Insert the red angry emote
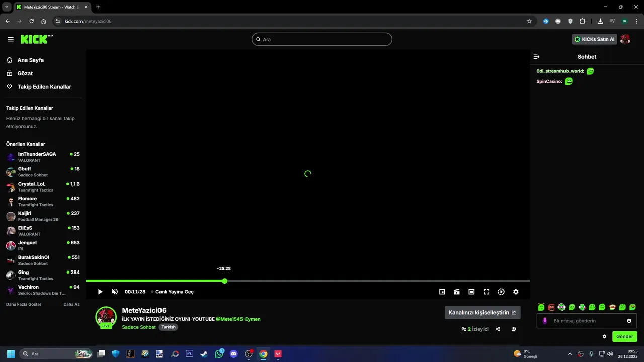 pyautogui.click(x=551, y=307)
